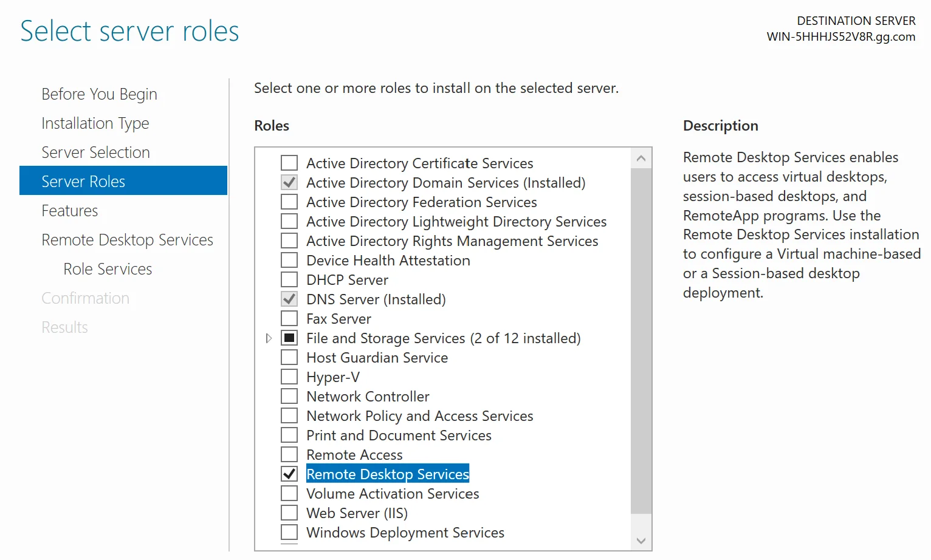Go to the Before You Begin step

pos(99,94)
